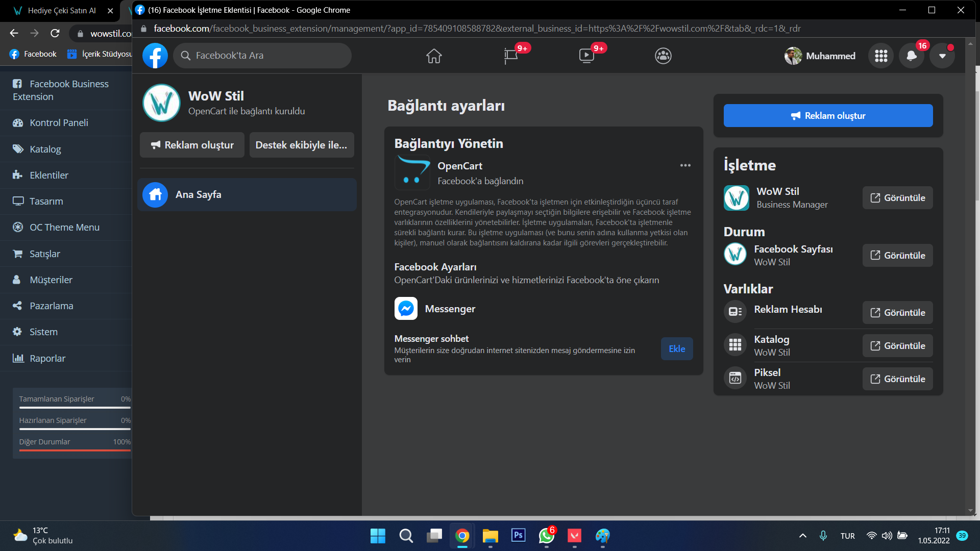Close the Hediye Çeki Satın Al tab
980x551 pixels.
pos(110,11)
